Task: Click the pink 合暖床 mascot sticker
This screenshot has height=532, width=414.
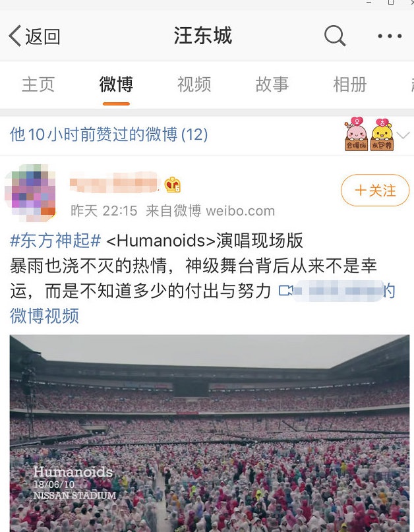Action: pos(356,134)
